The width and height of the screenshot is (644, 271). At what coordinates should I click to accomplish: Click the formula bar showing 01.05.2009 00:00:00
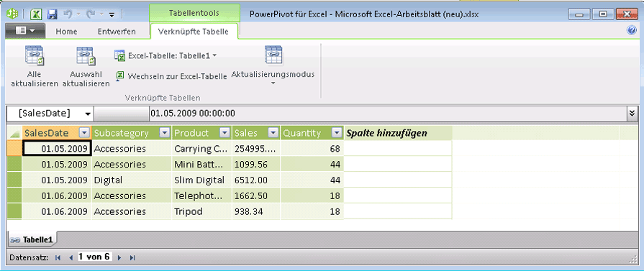click(x=387, y=114)
